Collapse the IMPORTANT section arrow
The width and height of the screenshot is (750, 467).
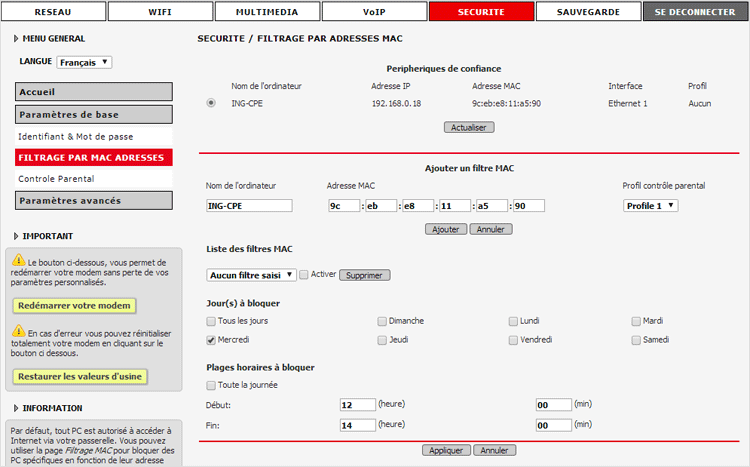tap(16, 236)
